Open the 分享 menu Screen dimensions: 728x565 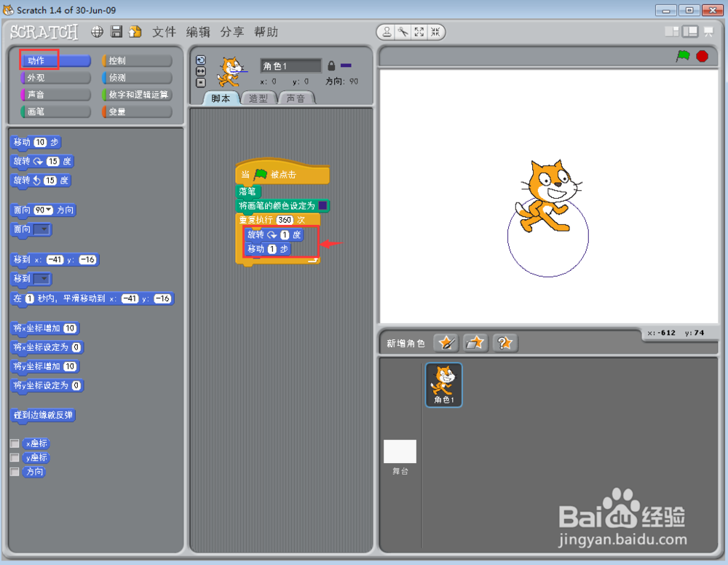pyautogui.click(x=232, y=31)
